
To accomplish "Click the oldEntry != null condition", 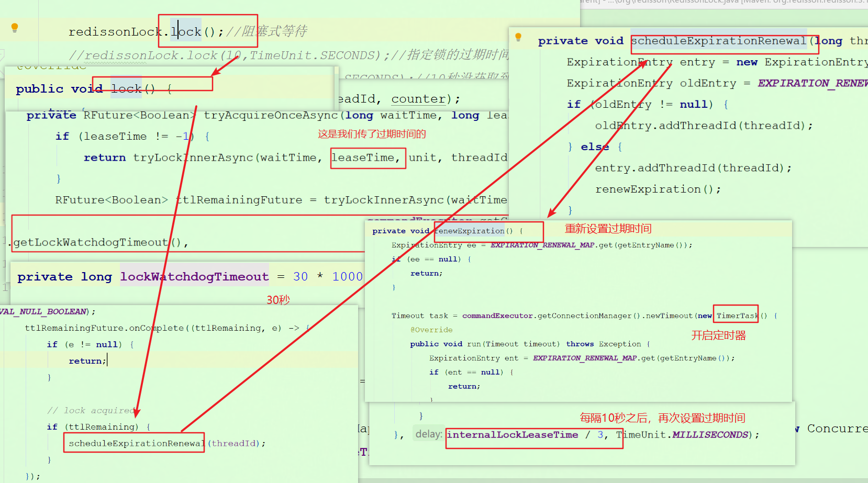I will (x=652, y=105).
